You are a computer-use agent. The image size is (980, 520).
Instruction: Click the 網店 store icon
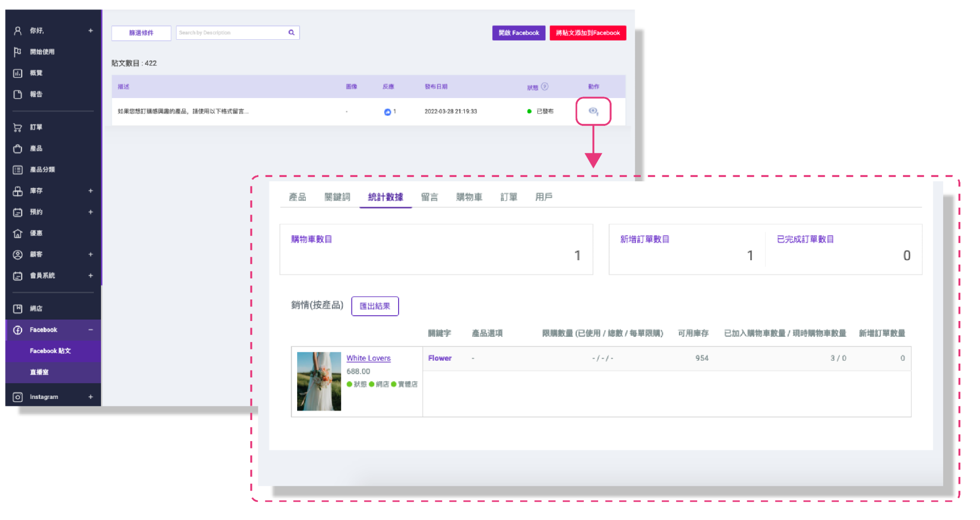click(18, 309)
